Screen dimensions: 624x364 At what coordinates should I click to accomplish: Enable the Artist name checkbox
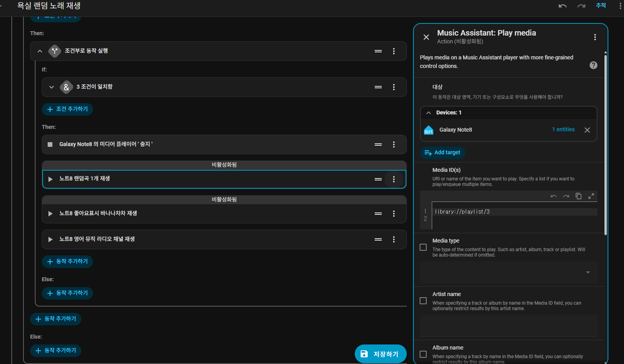pyautogui.click(x=423, y=301)
